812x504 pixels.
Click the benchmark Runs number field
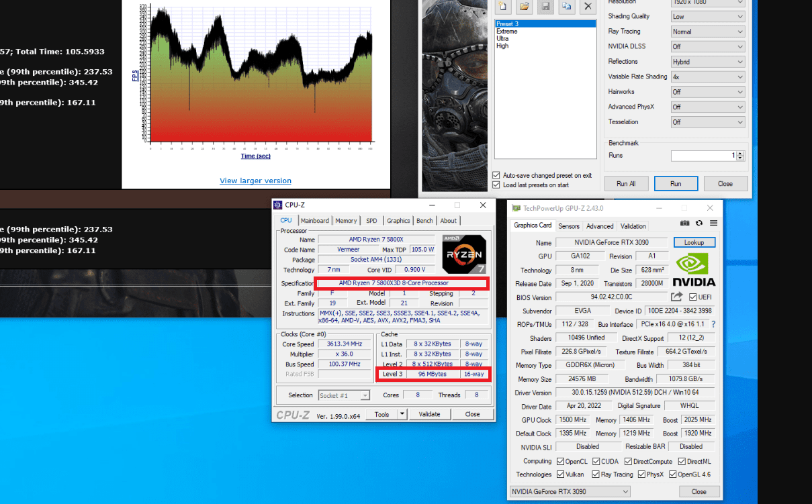[x=703, y=155]
